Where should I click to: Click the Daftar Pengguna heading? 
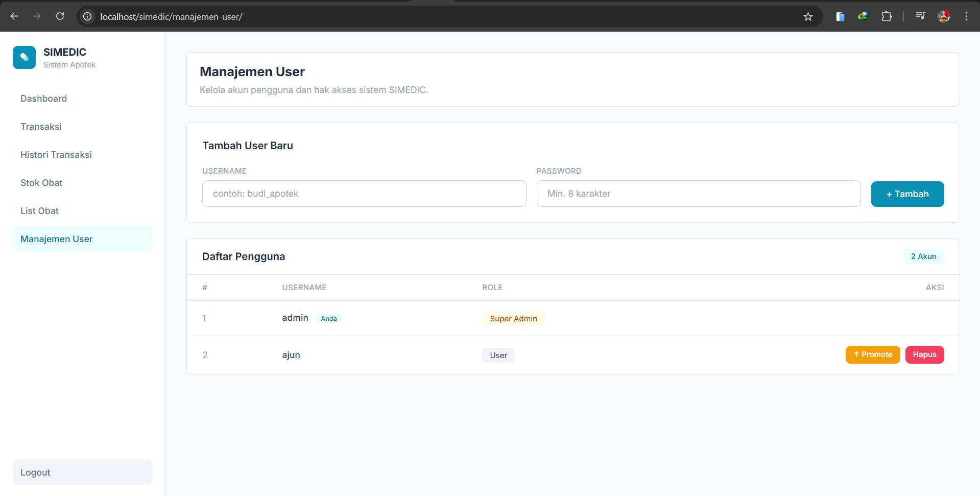tap(244, 256)
